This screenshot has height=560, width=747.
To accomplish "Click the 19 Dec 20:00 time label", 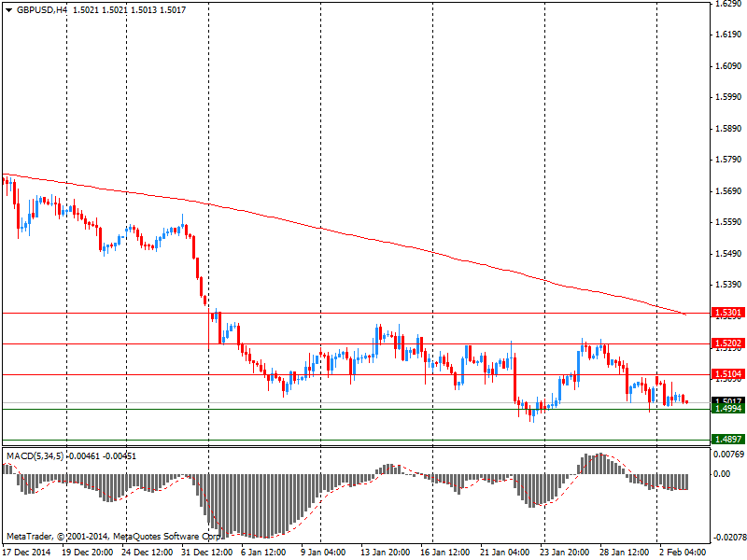I will (x=88, y=553).
